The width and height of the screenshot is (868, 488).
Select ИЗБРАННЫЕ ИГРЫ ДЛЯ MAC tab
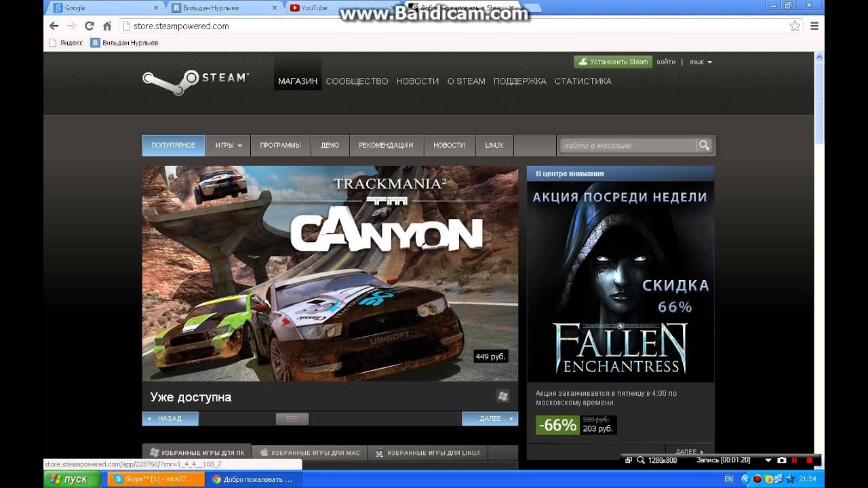310,453
